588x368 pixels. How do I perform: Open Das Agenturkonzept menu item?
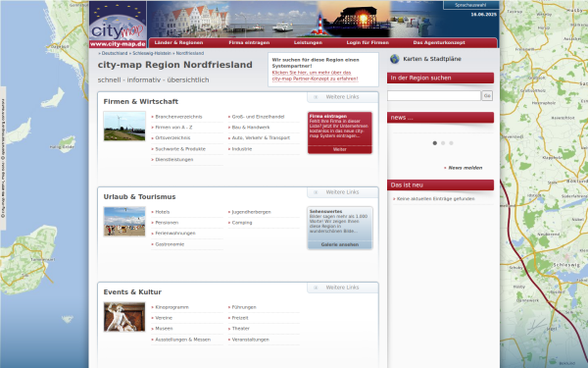[439, 43]
